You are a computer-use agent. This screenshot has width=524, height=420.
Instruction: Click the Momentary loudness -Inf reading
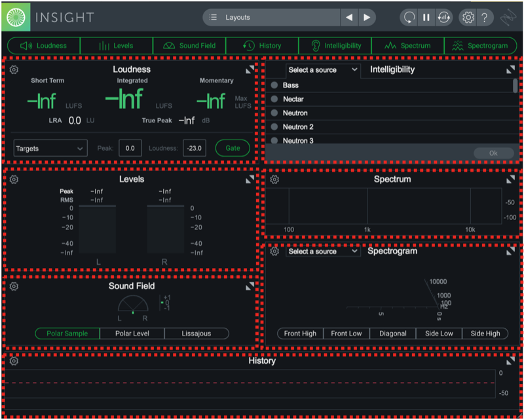coord(211,101)
